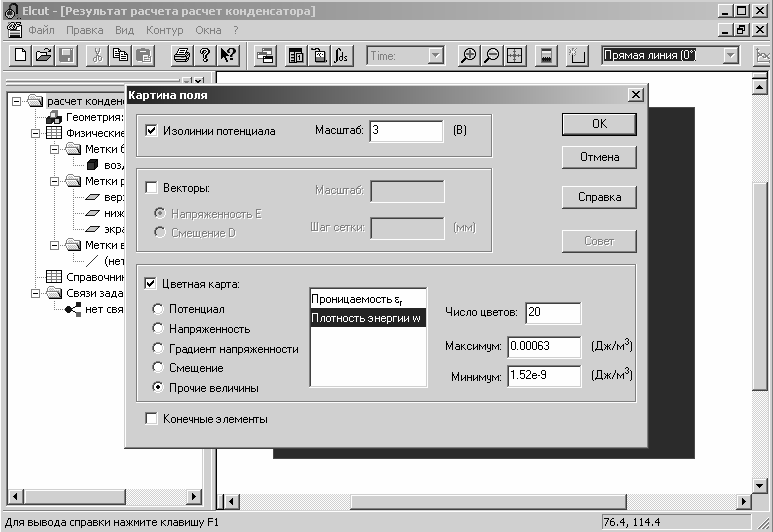Collapse the Метки node containing верх
Screen dimensions: 773x532
[55, 181]
